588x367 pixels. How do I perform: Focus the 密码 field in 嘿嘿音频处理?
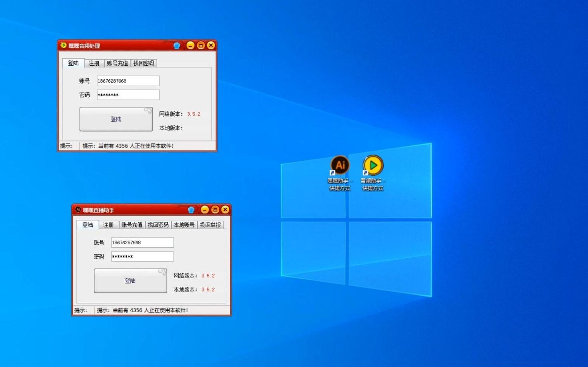128,95
